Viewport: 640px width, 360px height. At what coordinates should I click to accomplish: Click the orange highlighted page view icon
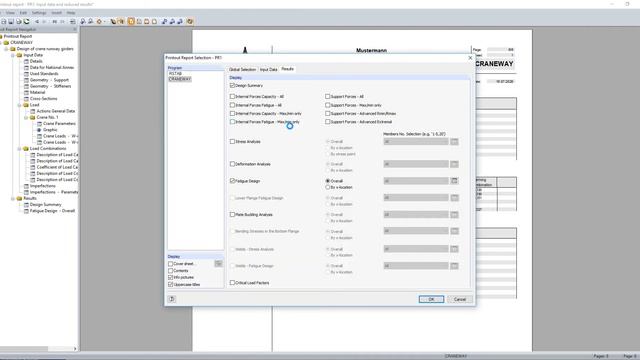131,21
